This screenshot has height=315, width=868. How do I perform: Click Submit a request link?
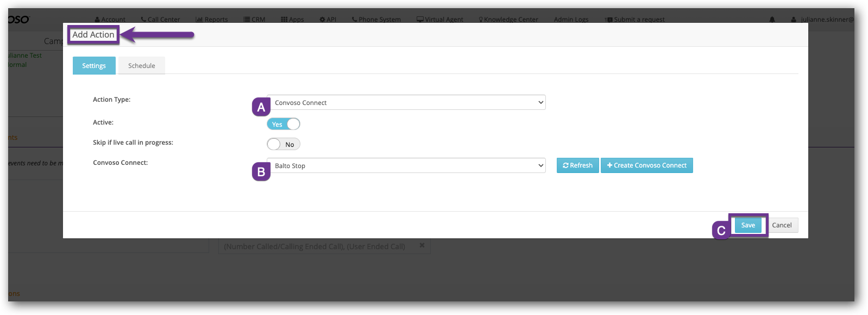click(x=635, y=20)
